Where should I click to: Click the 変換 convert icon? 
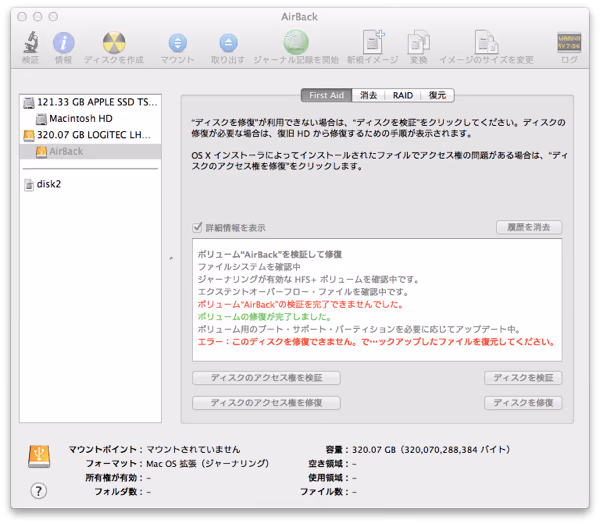(x=419, y=42)
